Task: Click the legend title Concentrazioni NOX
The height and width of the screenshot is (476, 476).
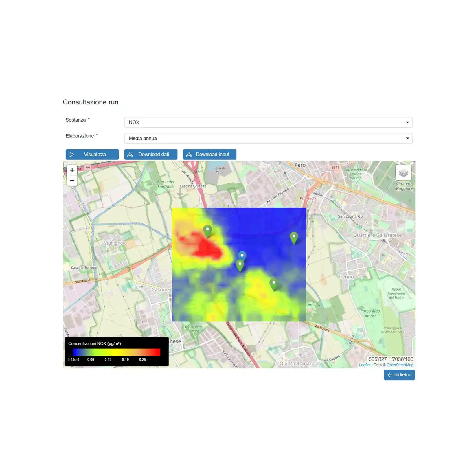Action: 95,343
